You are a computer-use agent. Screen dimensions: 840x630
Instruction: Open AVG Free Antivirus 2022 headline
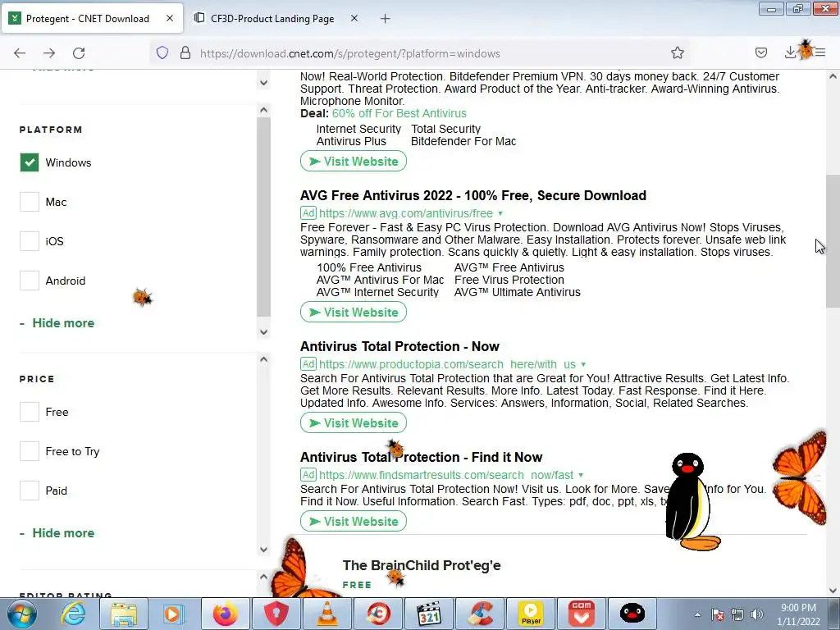(x=473, y=195)
